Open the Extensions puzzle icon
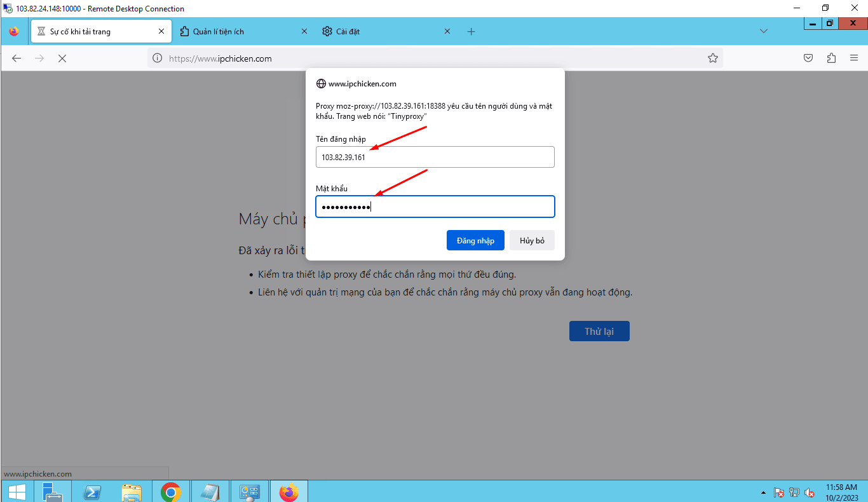 [x=831, y=58]
